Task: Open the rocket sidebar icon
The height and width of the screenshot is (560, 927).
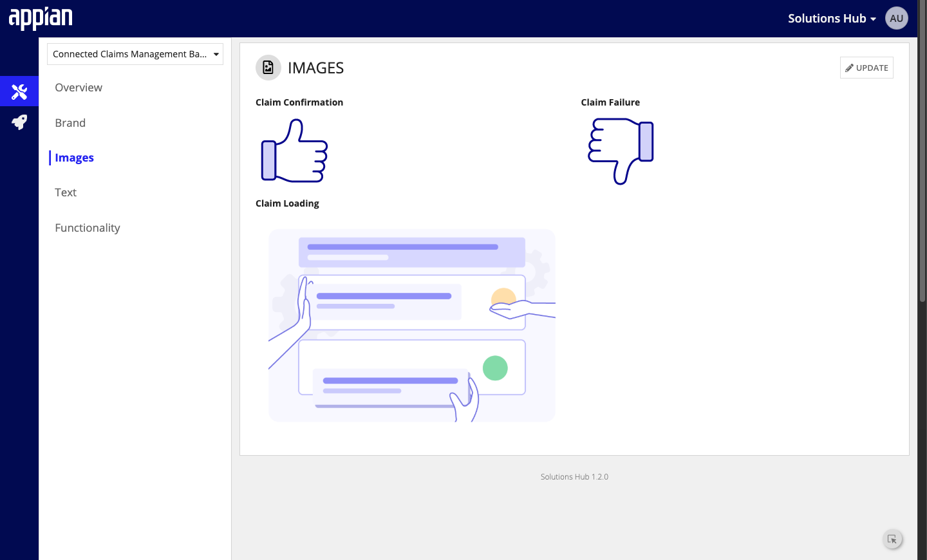Action: point(19,122)
